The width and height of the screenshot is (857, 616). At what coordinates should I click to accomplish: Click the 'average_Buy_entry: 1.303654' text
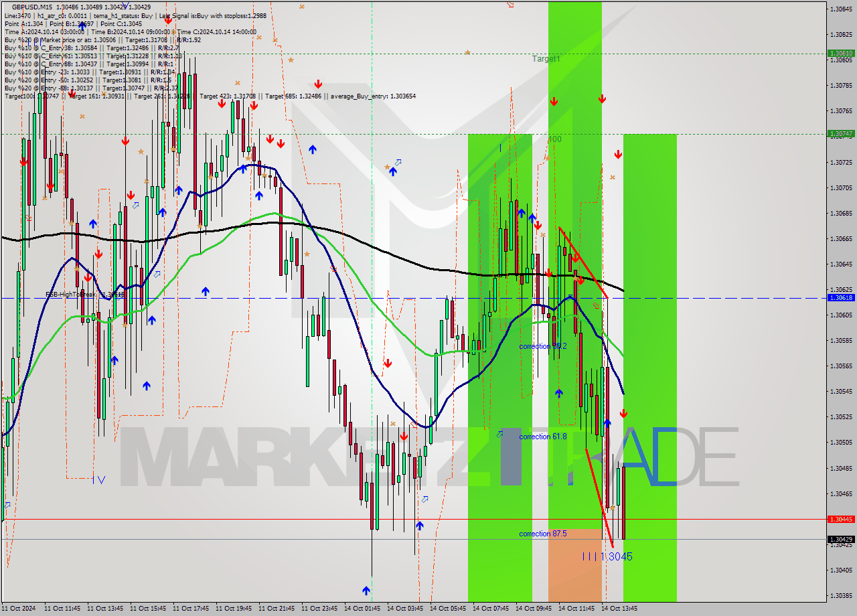tap(372, 96)
